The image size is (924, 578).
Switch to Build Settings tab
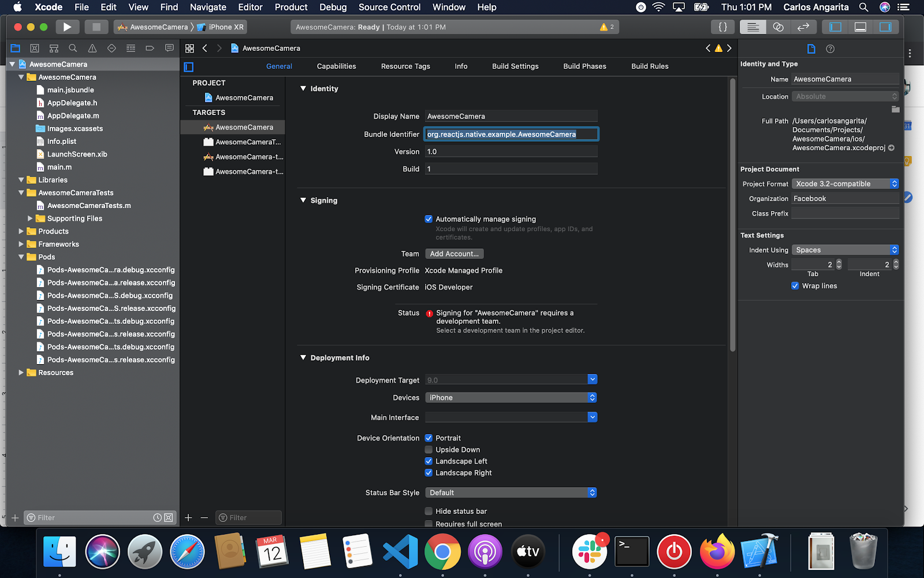coord(515,66)
